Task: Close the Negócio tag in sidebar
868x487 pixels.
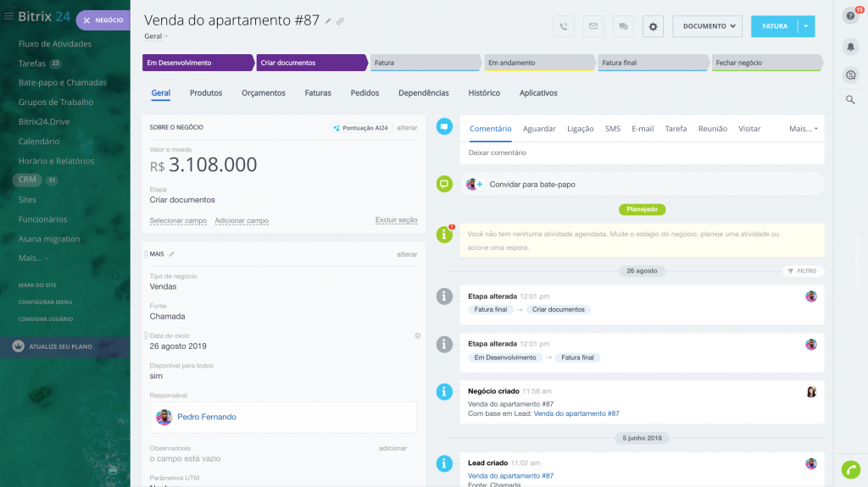Action: (x=87, y=20)
